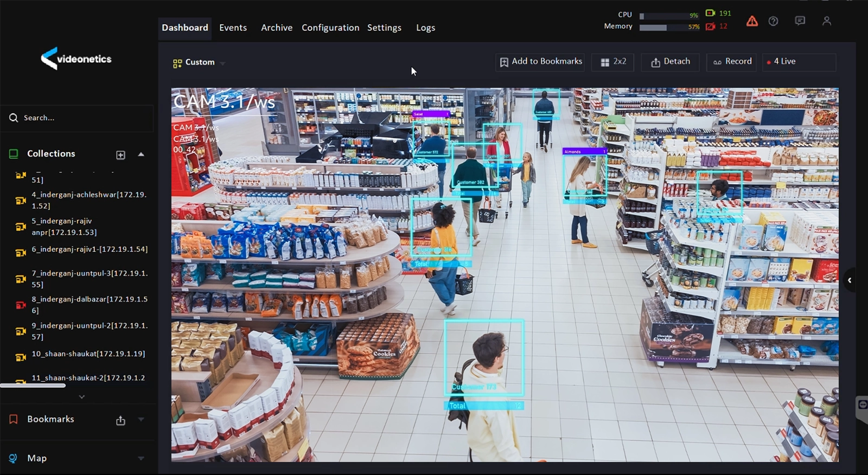The height and width of the screenshot is (475, 868).
Task: Open the messages chat icon
Action: click(x=800, y=21)
